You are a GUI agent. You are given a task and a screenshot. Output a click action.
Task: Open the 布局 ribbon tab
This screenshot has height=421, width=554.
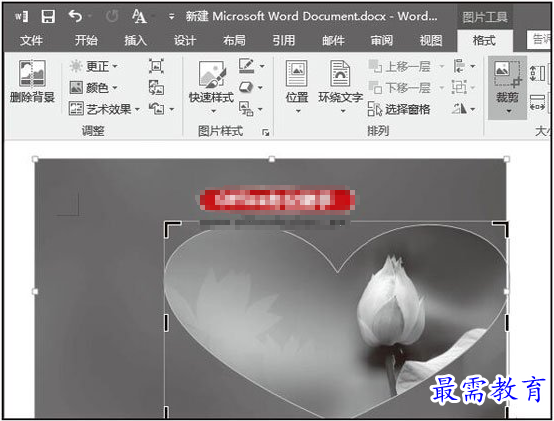coord(234,41)
